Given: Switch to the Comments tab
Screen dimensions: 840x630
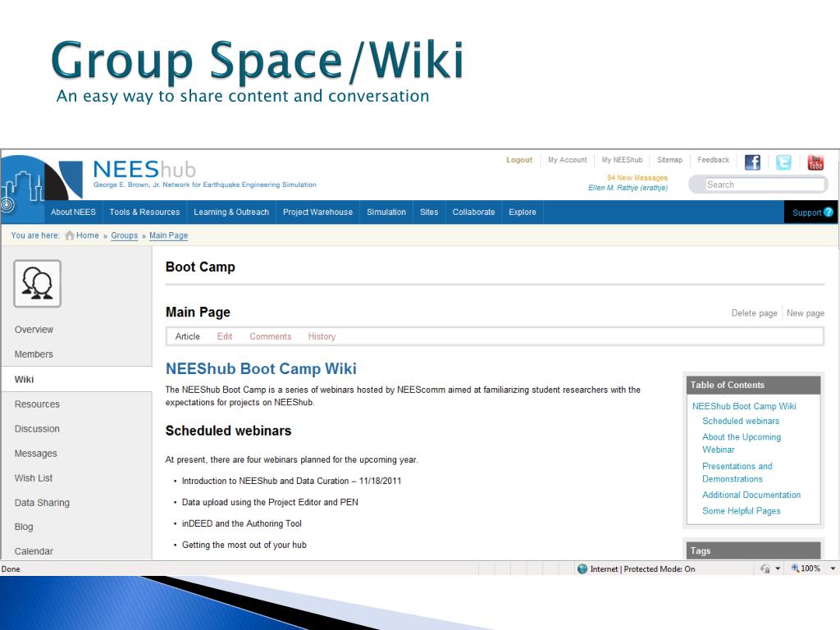Looking at the screenshot, I should 271,336.
